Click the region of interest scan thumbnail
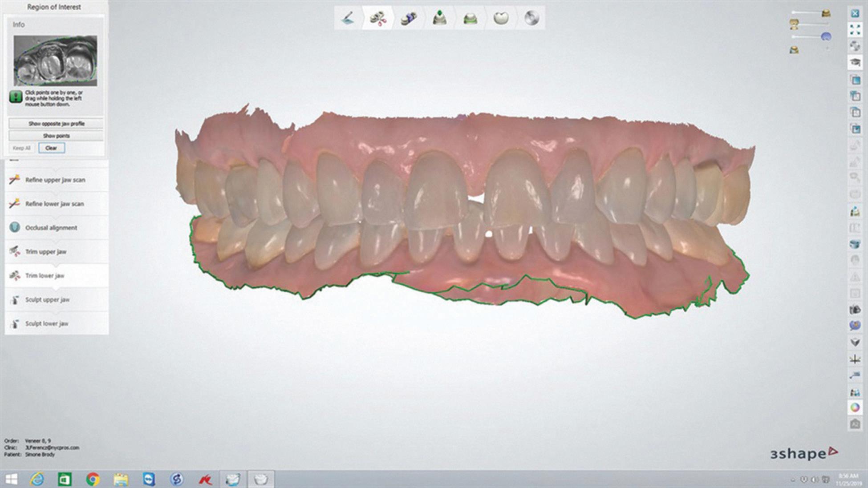 pos(55,61)
